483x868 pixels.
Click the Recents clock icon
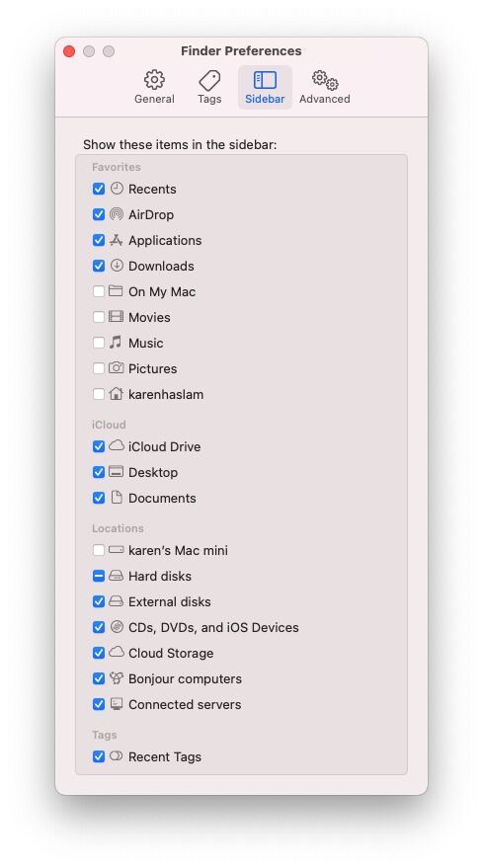click(x=117, y=189)
